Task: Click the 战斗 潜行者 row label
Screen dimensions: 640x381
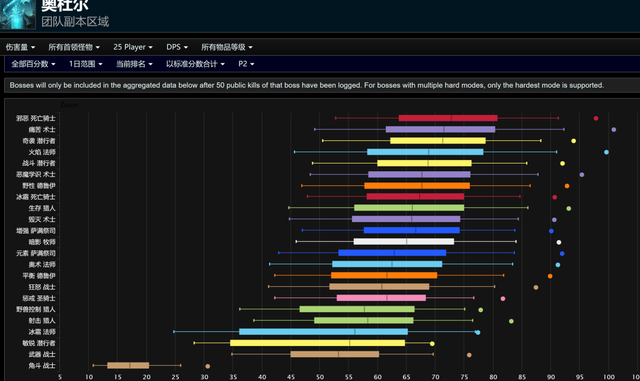Action: [39, 163]
